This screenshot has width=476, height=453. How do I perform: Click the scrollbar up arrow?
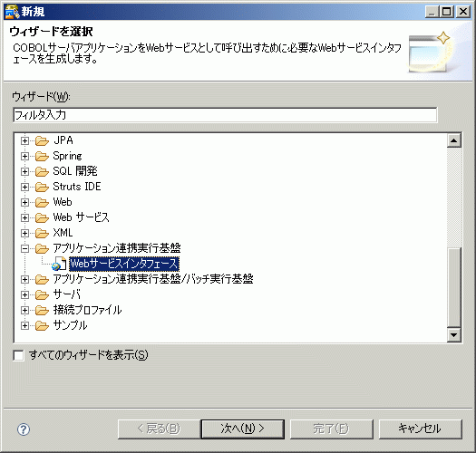454,140
